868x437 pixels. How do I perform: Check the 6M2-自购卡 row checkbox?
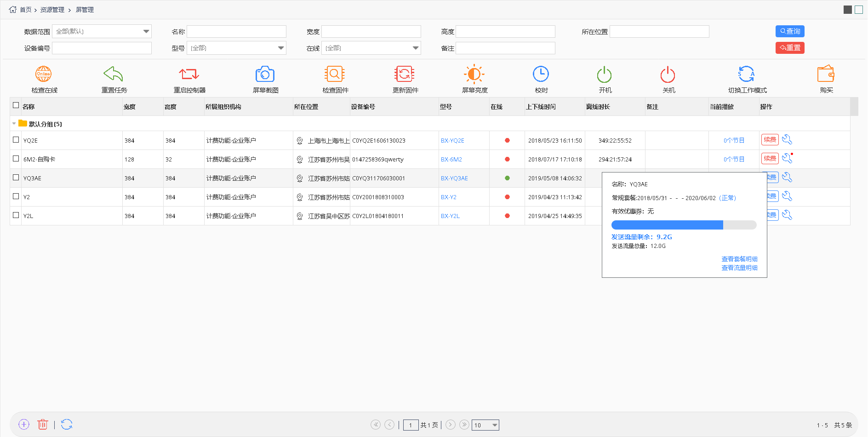tap(16, 158)
